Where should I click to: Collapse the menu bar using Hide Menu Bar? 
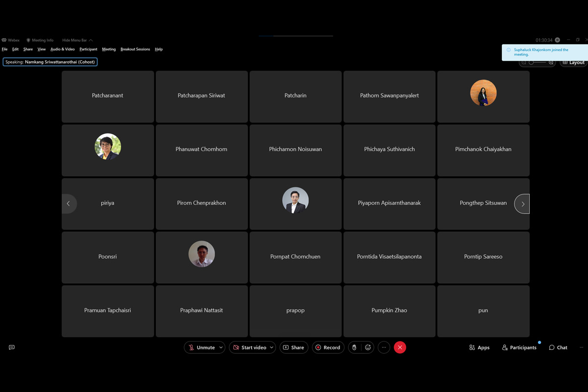(77, 40)
